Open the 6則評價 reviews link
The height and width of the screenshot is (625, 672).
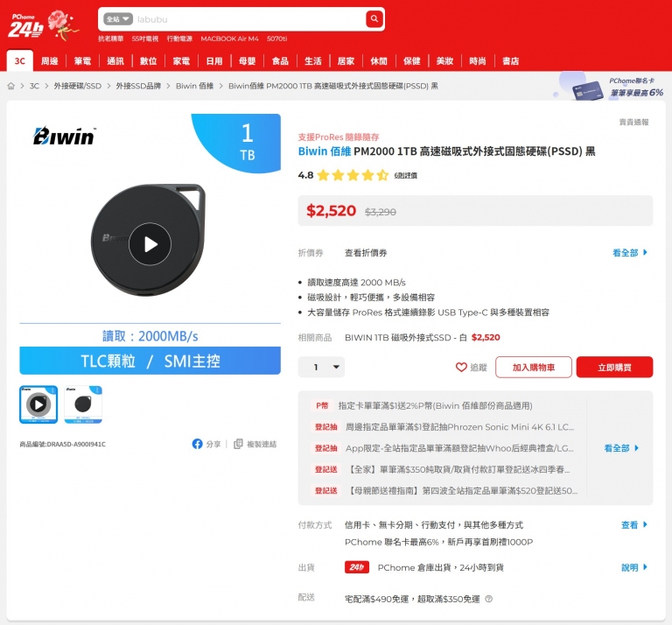tap(405, 175)
